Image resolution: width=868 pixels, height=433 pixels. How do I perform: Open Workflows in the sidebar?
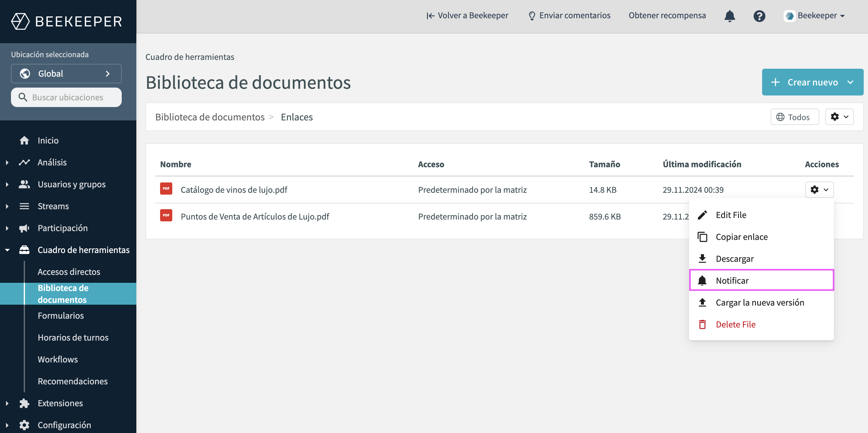click(58, 359)
